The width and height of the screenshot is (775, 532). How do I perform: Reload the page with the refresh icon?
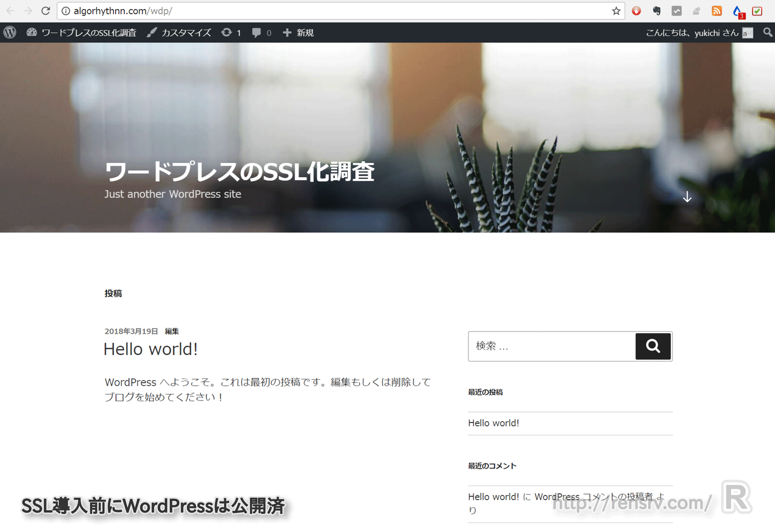46,11
